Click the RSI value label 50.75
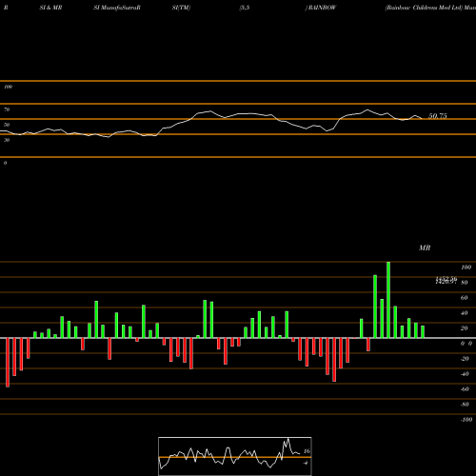Image resolution: width=476 pixels, height=476 pixels. (x=438, y=116)
